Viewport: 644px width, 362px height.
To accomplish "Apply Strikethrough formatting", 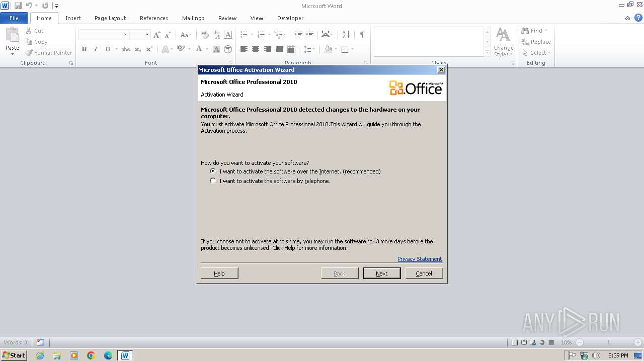I will pos(126,49).
